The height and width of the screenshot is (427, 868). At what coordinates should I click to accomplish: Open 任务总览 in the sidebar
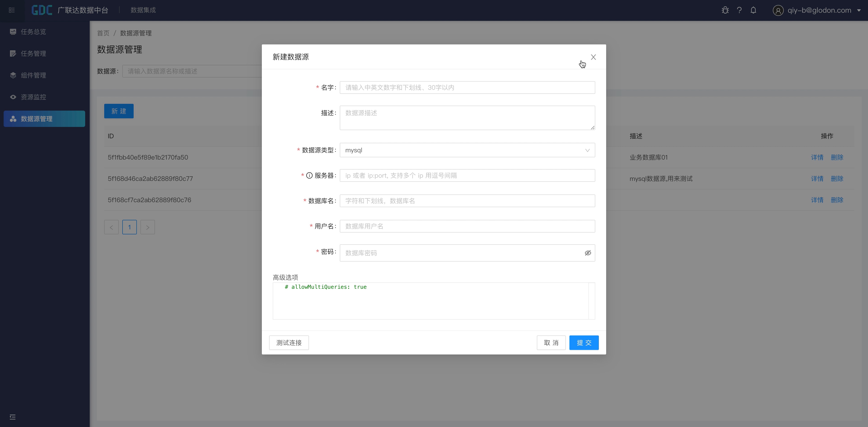click(33, 32)
